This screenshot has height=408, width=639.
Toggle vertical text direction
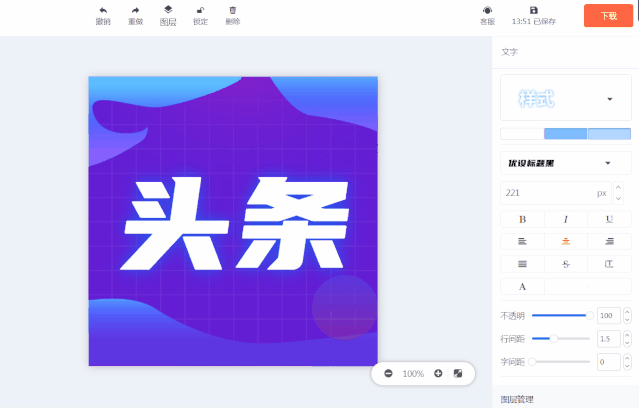pos(609,264)
